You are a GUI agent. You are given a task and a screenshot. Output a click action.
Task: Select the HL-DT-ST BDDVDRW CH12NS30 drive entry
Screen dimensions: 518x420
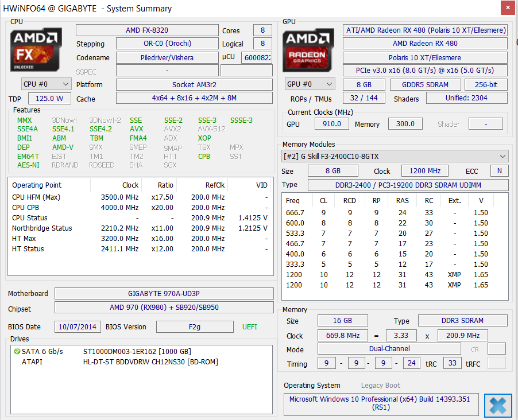(150, 362)
